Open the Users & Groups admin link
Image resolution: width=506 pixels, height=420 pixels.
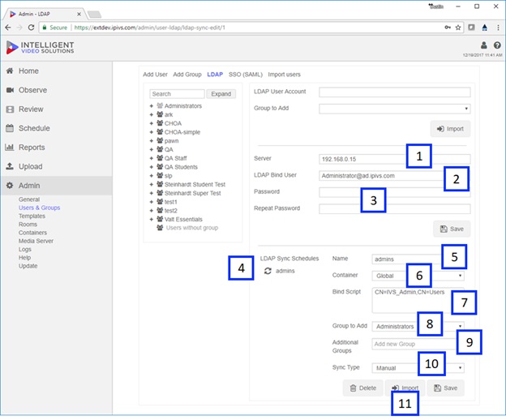pos(40,208)
